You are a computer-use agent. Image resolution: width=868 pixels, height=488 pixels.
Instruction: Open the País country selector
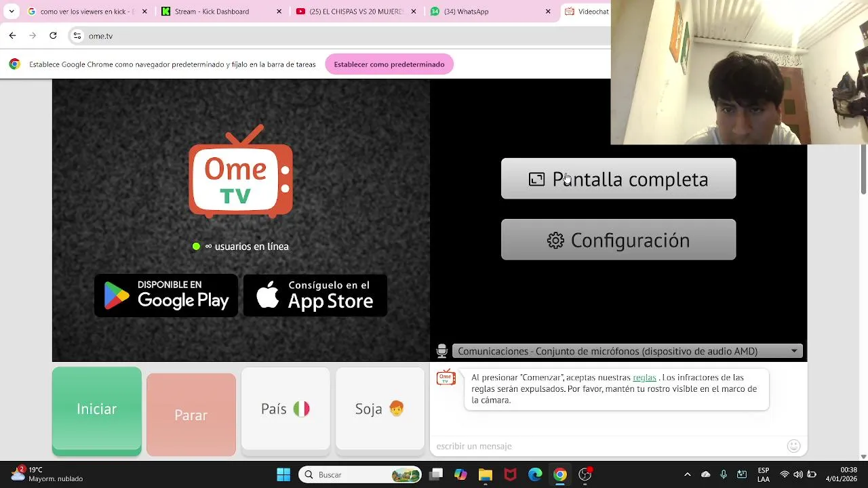(285, 409)
